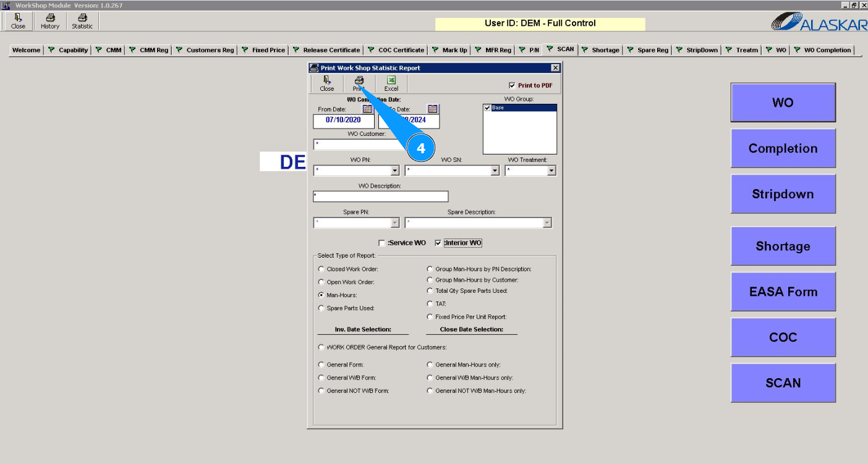Click the Close icon in the main toolbar
Image resolution: width=868 pixels, height=464 pixels.
click(18, 22)
